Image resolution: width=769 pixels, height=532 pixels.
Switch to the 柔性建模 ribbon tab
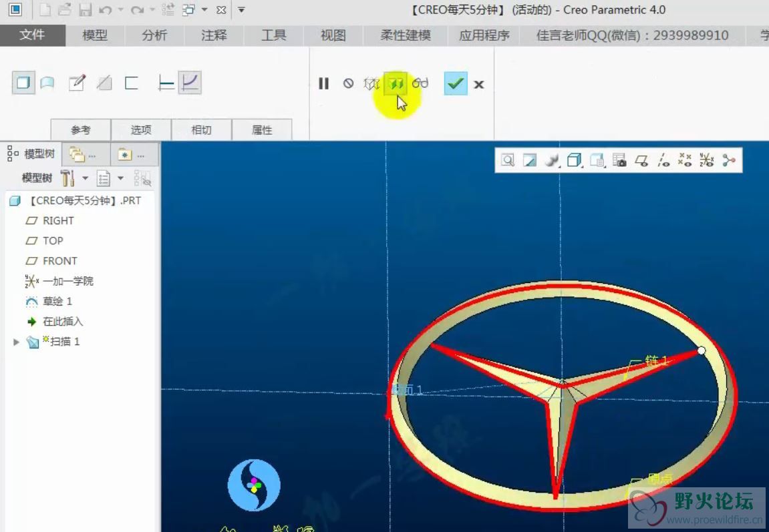click(x=406, y=35)
